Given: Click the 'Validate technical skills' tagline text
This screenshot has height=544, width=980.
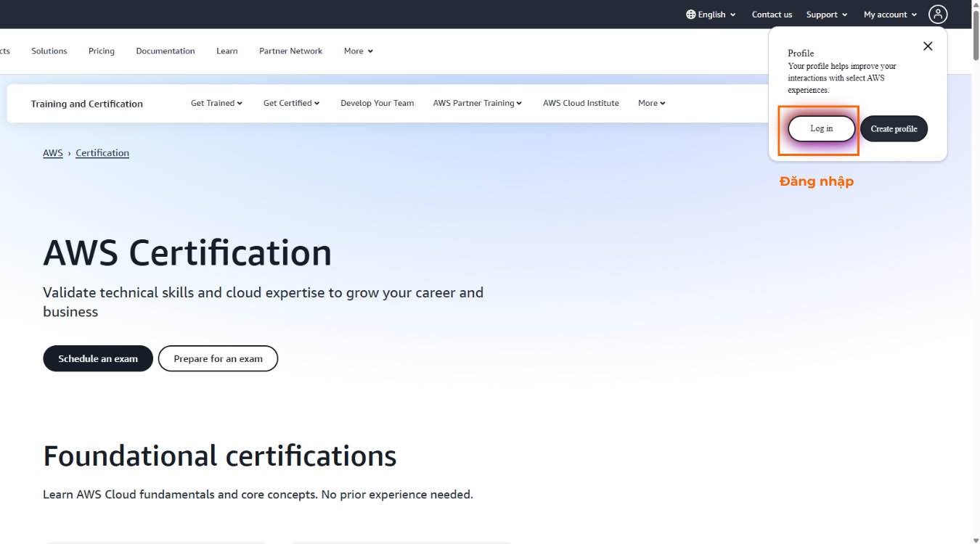Looking at the screenshot, I should tap(263, 302).
